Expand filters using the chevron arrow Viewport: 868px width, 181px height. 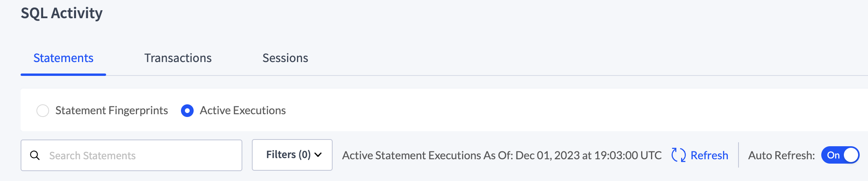pyautogui.click(x=318, y=155)
